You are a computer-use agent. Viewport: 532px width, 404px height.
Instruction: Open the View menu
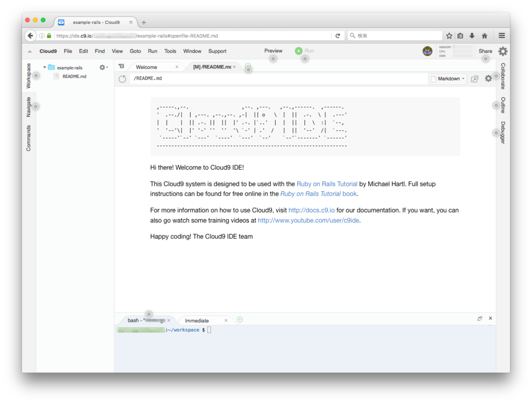pos(117,51)
